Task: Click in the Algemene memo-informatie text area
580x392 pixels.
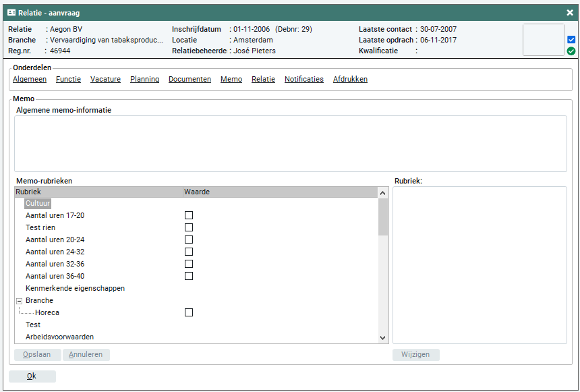Action: [x=290, y=143]
